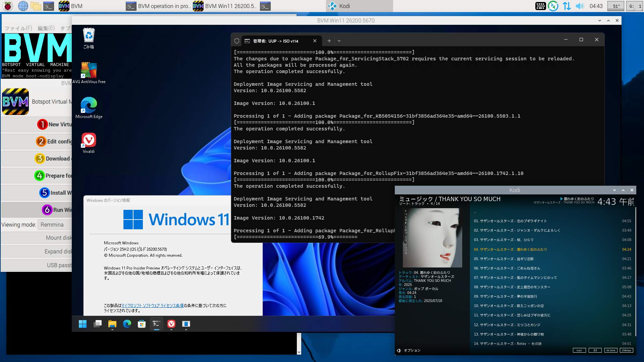Open the file manager folder icon
Image resolution: width=644 pixels, height=362 pixels.
pyautogui.click(x=36, y=6)
